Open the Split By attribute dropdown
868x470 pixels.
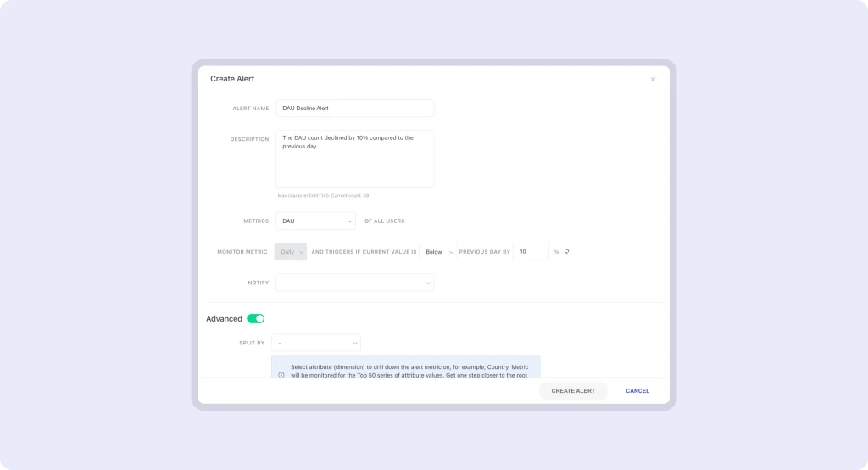[x=315, y=343]
